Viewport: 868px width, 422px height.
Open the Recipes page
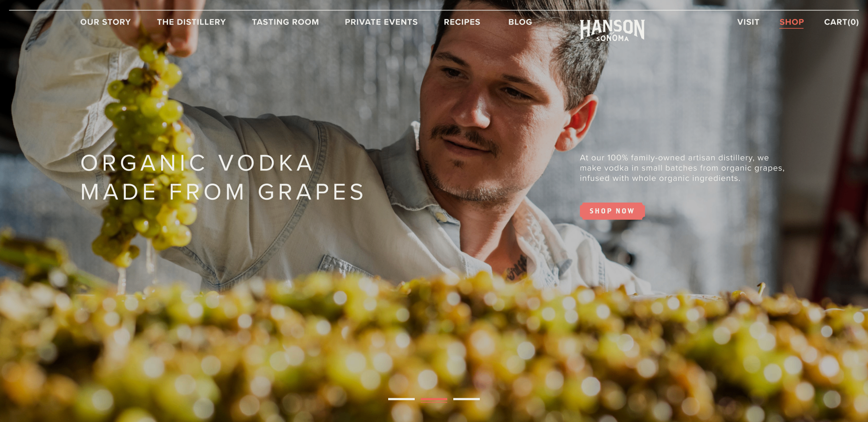click(462, 22)
